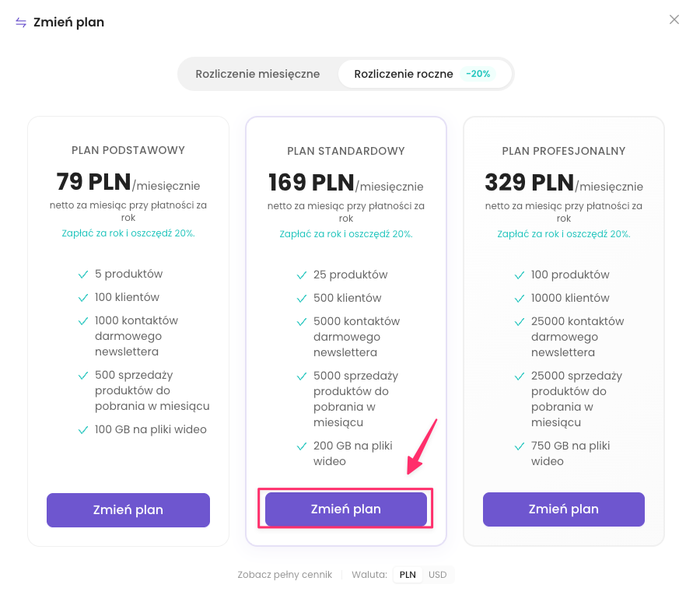693x616 pixels.
Task: Click checkmark next to 5 produktów
Action: pyautogui.click(x=82, y=275)
